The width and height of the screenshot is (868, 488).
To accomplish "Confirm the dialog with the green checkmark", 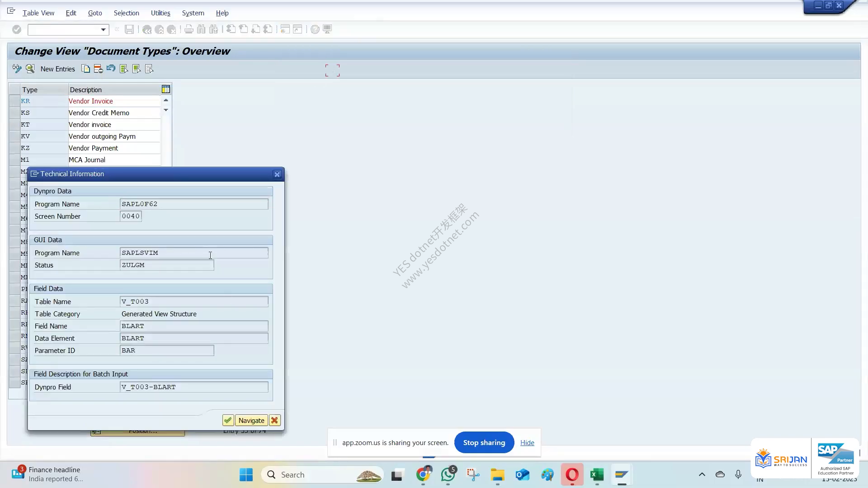I will coord(228,421).
